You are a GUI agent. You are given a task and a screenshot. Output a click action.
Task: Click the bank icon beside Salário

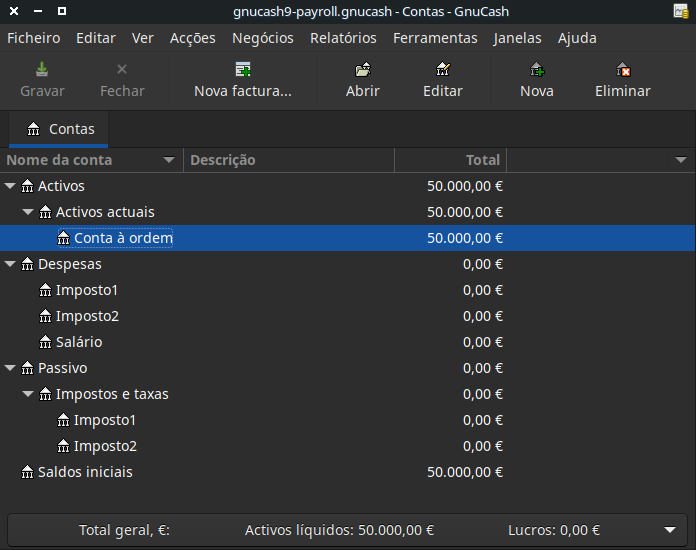pos(45,342)
